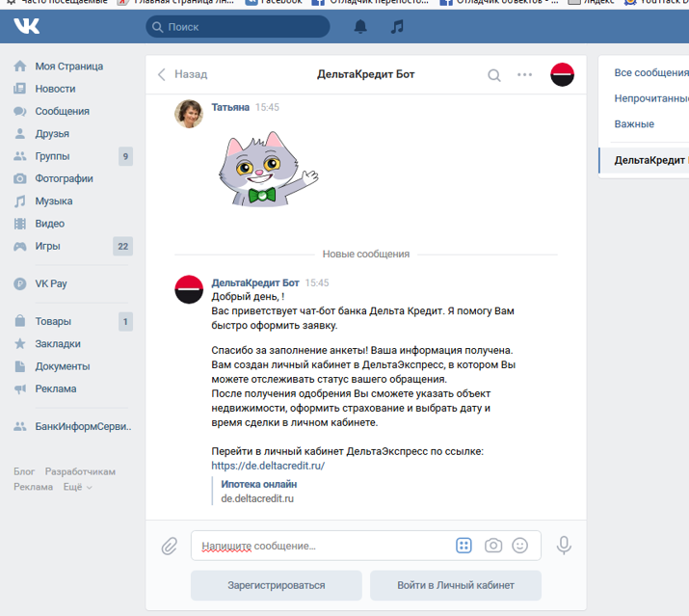Select Важные filter
Screen dimensions: 689x616
[634, 124]
